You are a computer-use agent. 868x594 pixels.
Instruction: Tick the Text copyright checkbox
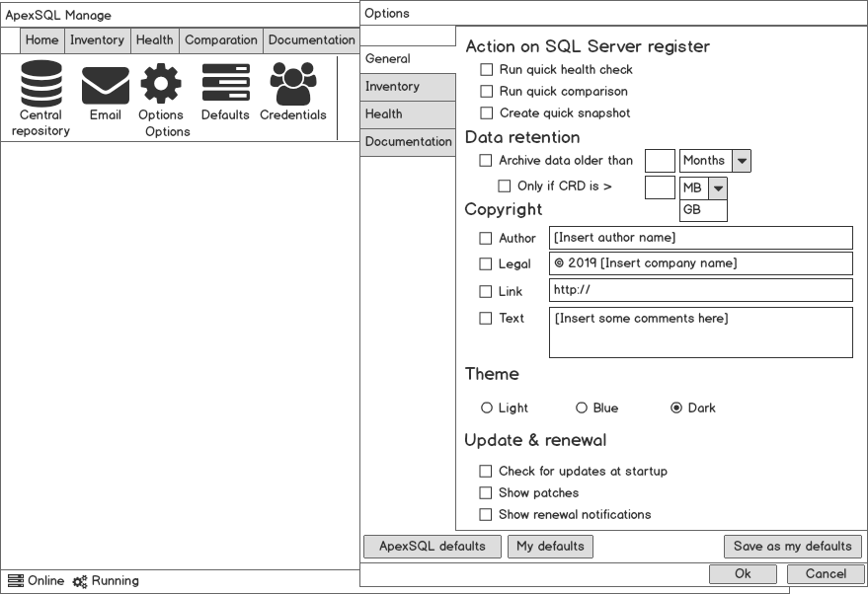[486, 319]
